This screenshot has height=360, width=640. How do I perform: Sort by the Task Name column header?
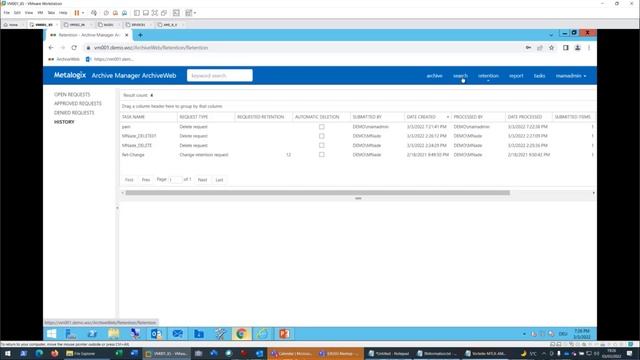coord(133,117)
